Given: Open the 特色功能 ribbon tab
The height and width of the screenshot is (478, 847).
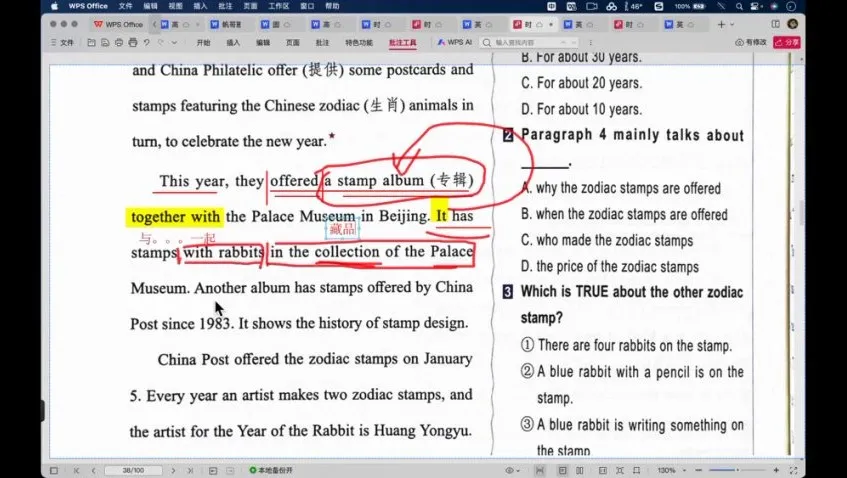Looking at the screenshot, I should tap(358, 43).
